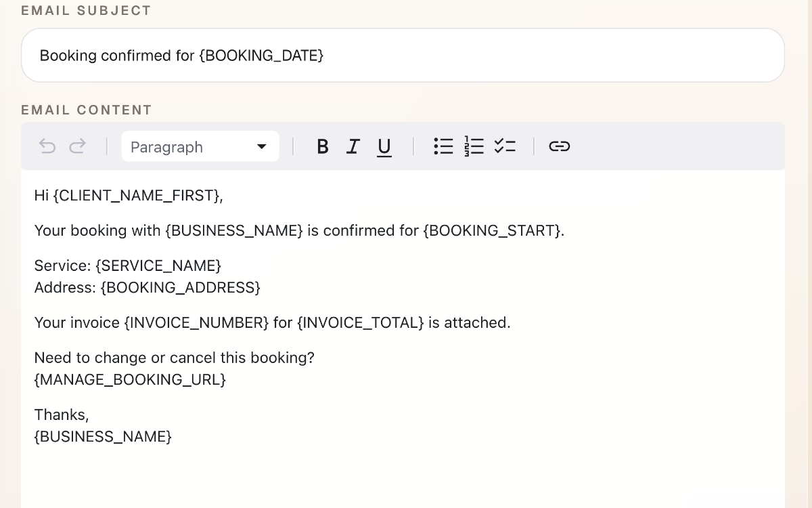Click the 'Hi {CLIENT_NAME_FIRST},' line

(x=129, y=196)
